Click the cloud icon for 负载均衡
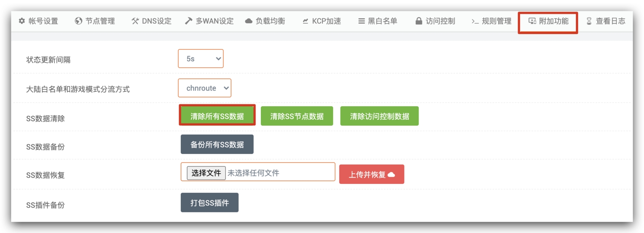Screen dimensions: 644x233 coord(249,21)
